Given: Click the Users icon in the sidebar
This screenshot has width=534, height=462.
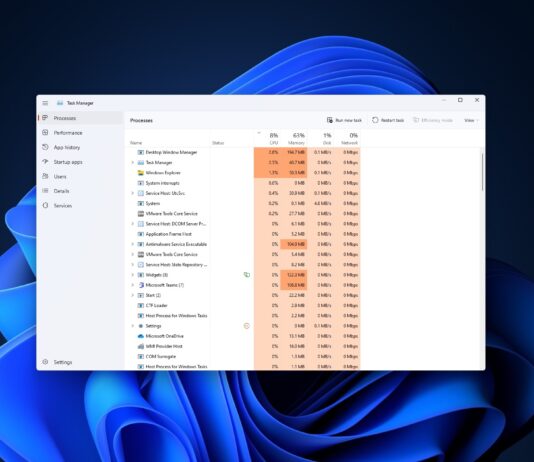Looking at the screenshot, I should 45,176.
